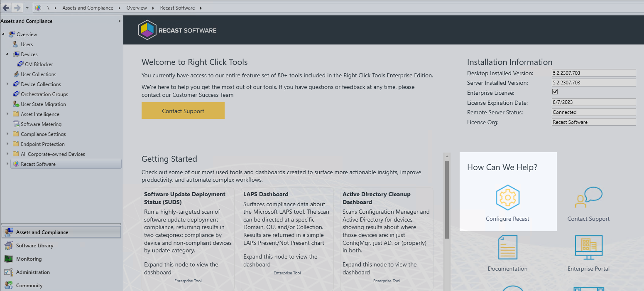Image resolution: width=644 pixels, height=291 pixels.
Task: Click the Device Collections icon
Action: tap(16, 84)
